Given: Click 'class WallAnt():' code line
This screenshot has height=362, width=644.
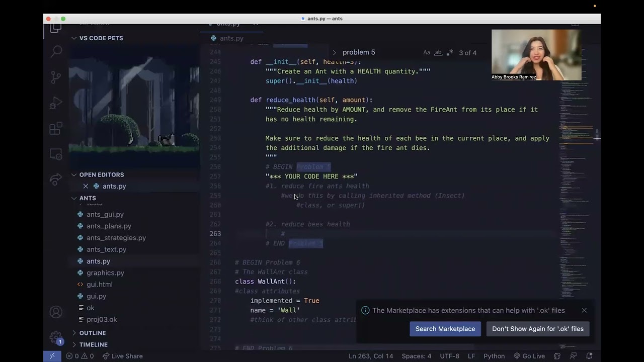Looking at the screenshot, I should (266, 282).
